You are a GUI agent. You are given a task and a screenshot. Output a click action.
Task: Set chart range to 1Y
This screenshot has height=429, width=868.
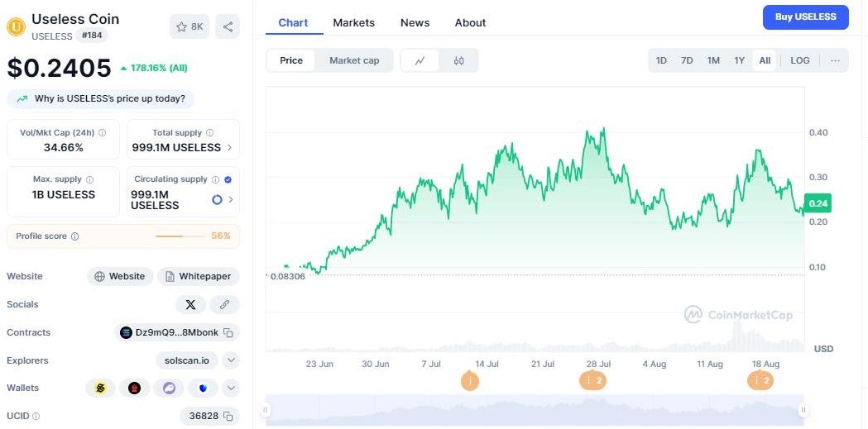click(x=740, y=60)
